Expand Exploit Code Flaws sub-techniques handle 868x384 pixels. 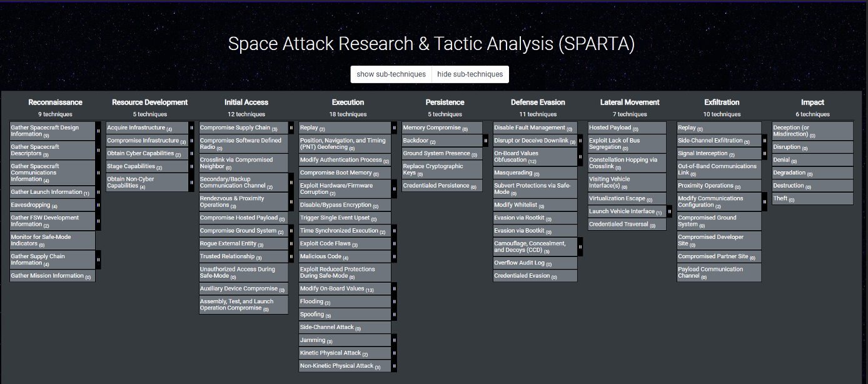[394, 243]
